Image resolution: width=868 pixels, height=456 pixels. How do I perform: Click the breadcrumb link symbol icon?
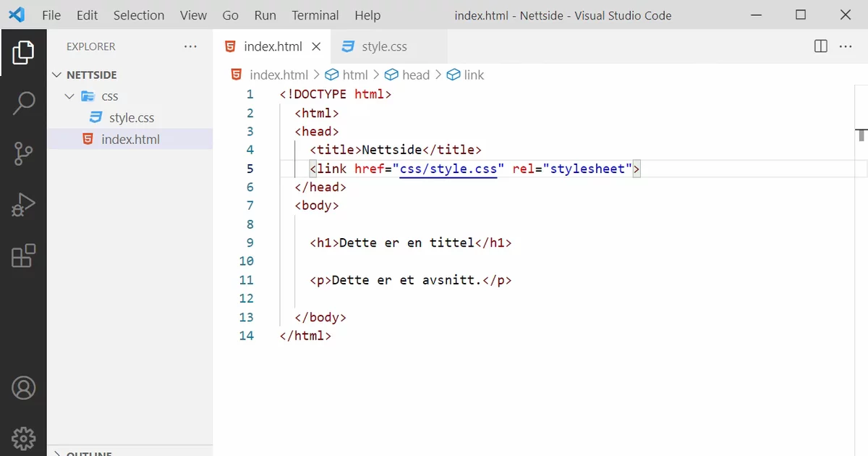(x=454, y=75)
